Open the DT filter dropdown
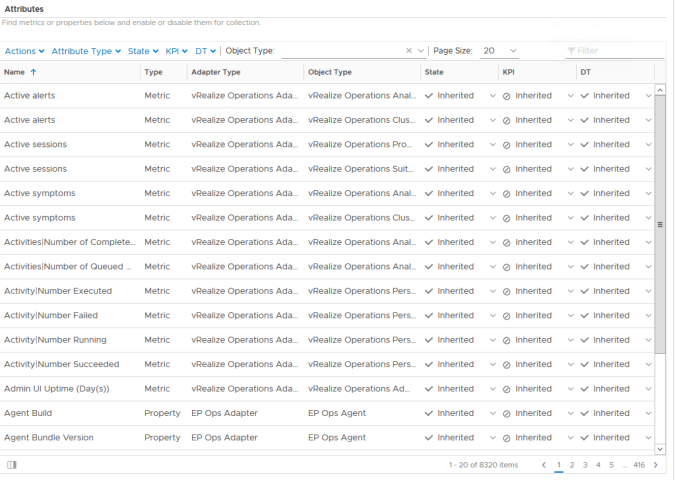Screen dimensions: 675x480 click(205, 51)
